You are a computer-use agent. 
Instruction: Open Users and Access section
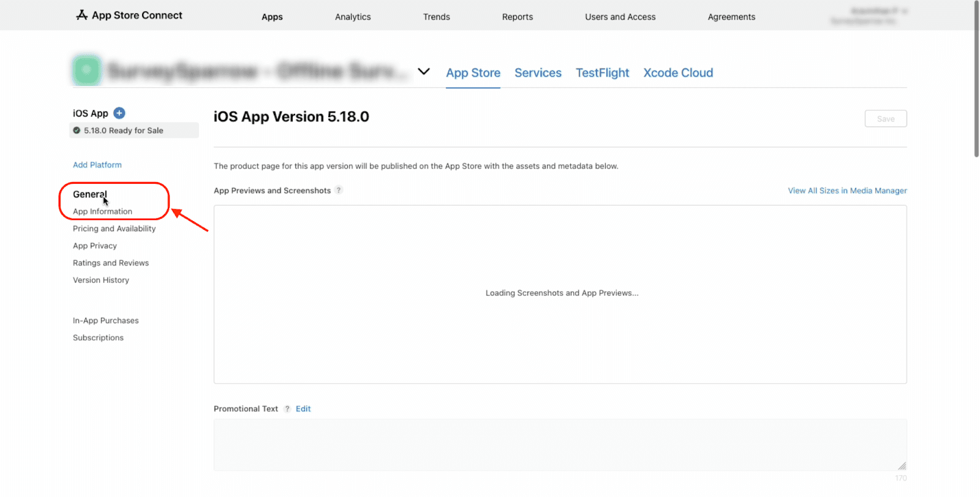tap(620, 17)
